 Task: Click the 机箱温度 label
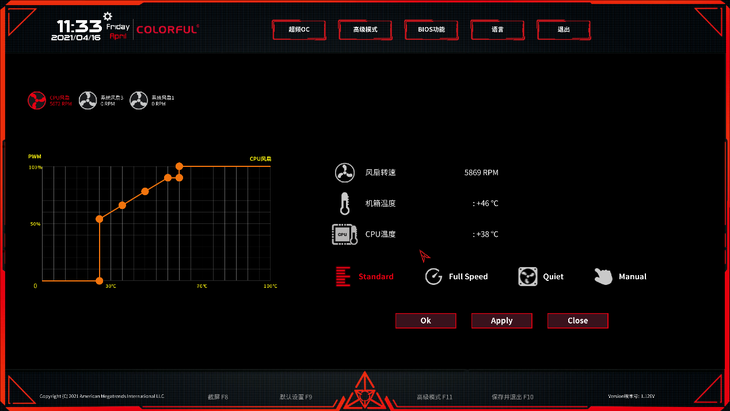pos(380,203)
